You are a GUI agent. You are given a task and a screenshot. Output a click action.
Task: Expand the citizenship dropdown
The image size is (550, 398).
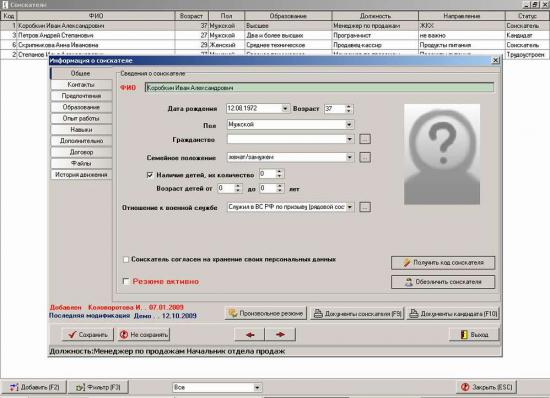point(349,139)
